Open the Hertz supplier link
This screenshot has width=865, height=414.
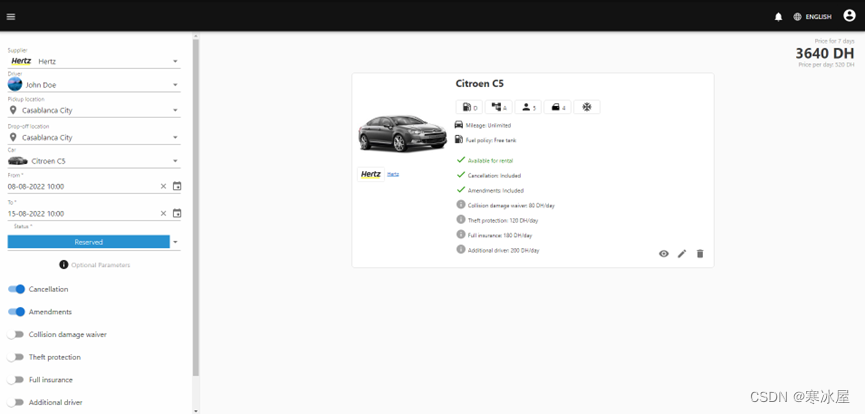pos(393,174)
